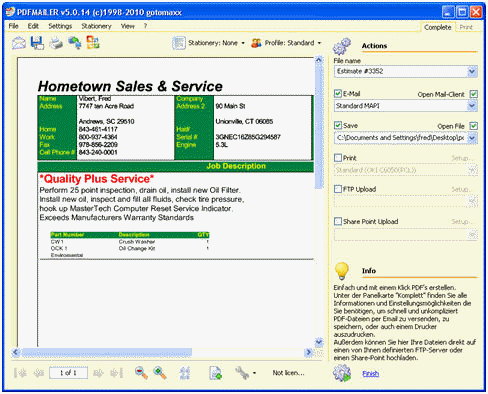
Task: Click the add document icon in bottom toolbar
Action: tap(216, 373)
